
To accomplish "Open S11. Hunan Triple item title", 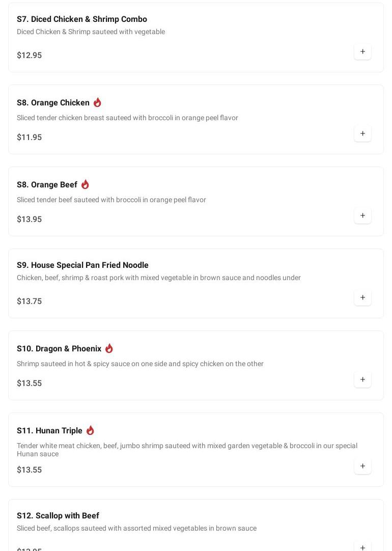I will tap(49, 431).
